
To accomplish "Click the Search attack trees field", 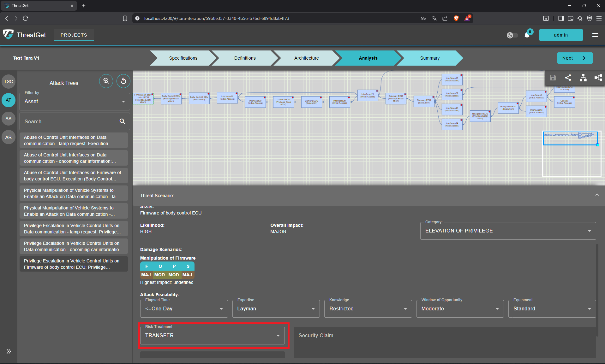I will (69, 121).
